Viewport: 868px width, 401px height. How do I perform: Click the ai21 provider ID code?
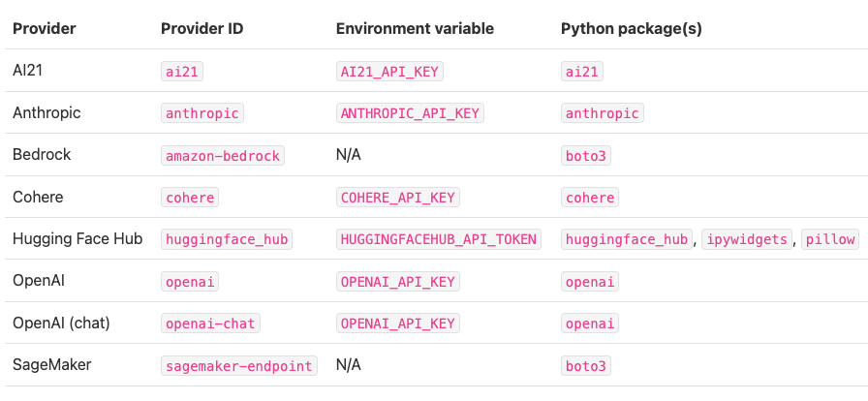(x=183, y=72)
